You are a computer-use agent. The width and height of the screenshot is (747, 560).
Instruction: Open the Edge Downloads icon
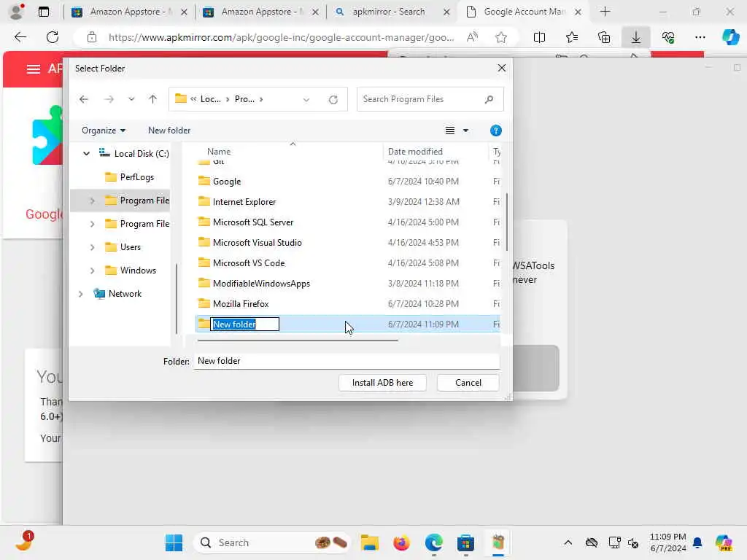[x=636, y=37]
